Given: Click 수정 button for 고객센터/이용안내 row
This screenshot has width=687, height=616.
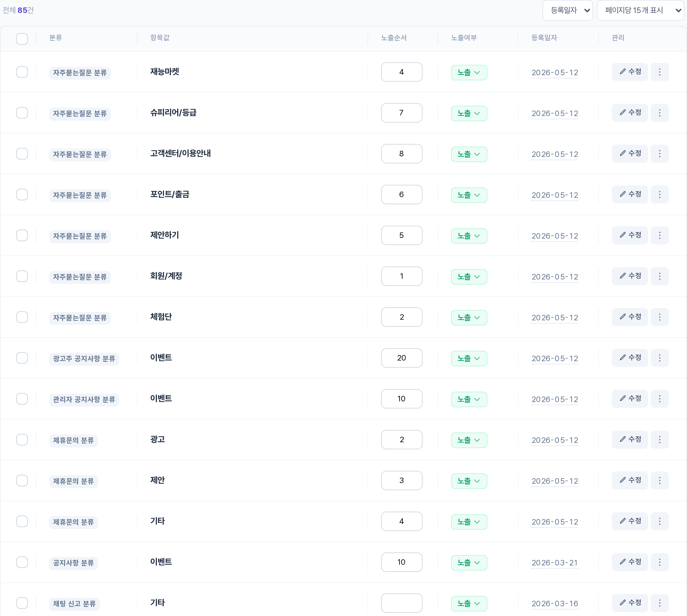Looking at the screenshot, I should (x=630, y=154).
